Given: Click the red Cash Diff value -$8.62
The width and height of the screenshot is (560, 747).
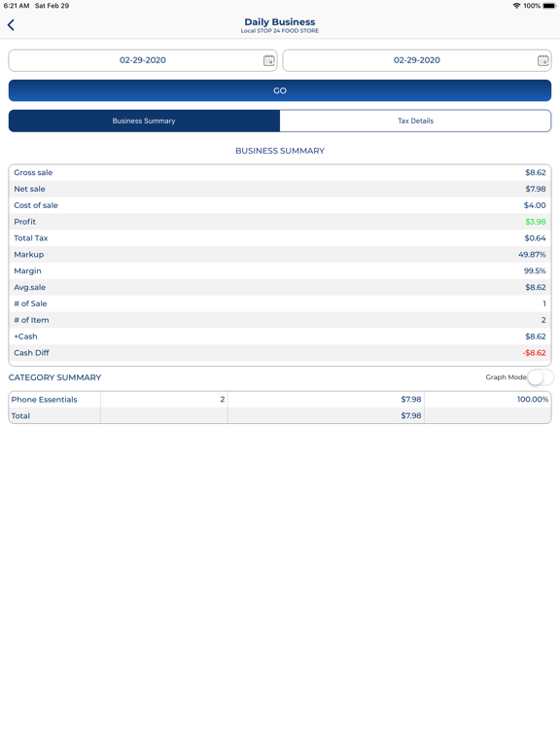Looking at the screenshot, I should coord(534,353).
